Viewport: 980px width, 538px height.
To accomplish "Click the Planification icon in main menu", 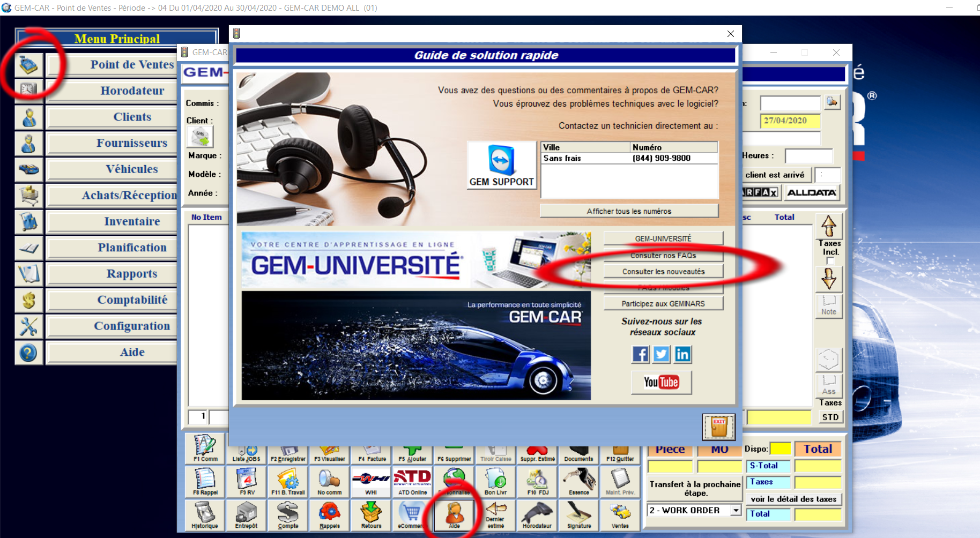I will click(x=29, y=248).
